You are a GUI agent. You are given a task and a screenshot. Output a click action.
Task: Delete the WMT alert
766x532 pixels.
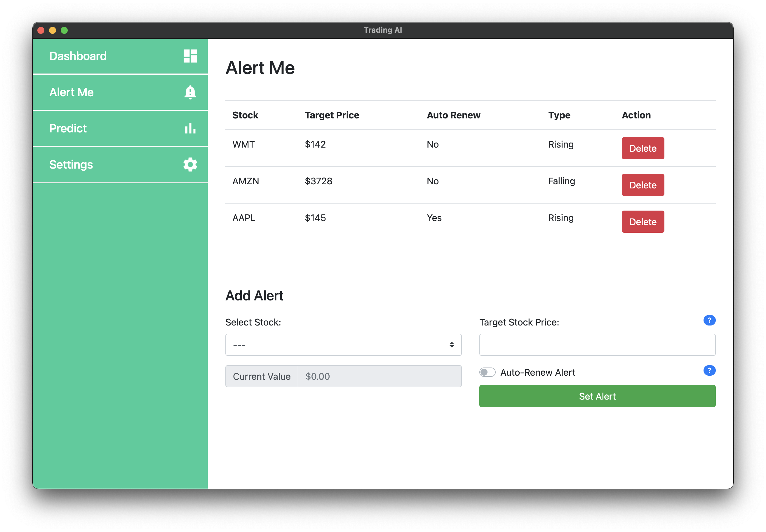coord(643,148)
